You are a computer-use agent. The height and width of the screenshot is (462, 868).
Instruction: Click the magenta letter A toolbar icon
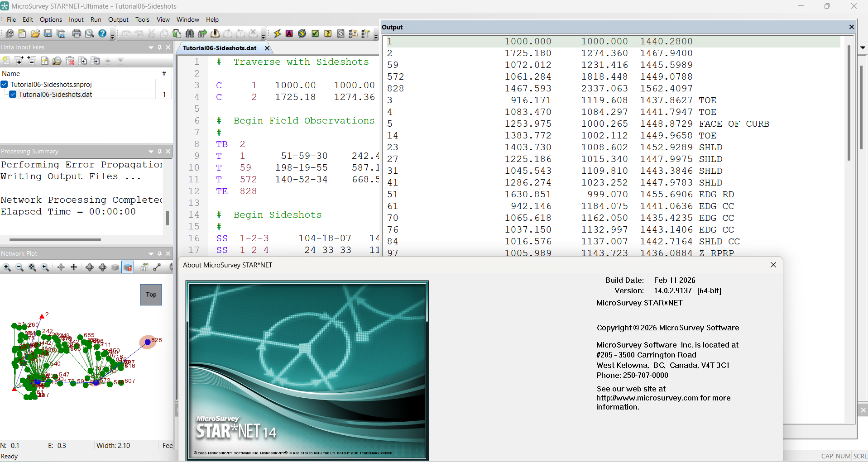(x=289, y=33)
